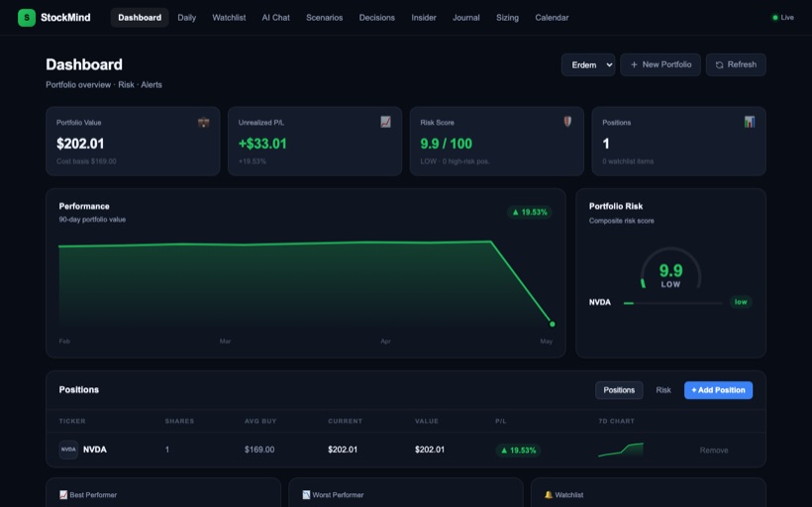Click the CURRENT column header
812x507 pixels.
coord(345,421)
